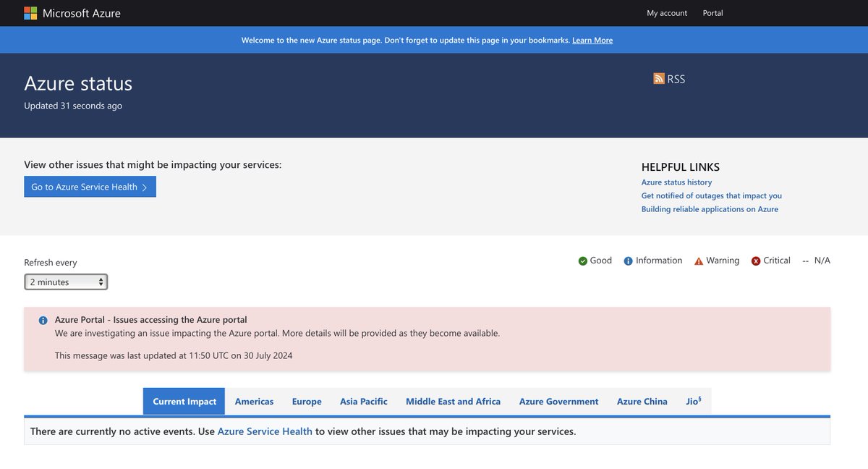Viewport: 868px width, 469px height.
Task: Click the red Critical status icon
Action: 756,261
